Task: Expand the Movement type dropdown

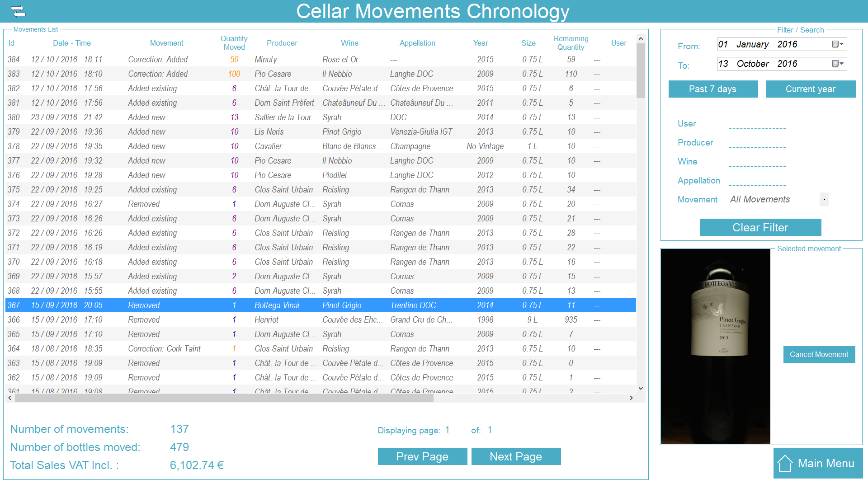Action: [824, 199]
